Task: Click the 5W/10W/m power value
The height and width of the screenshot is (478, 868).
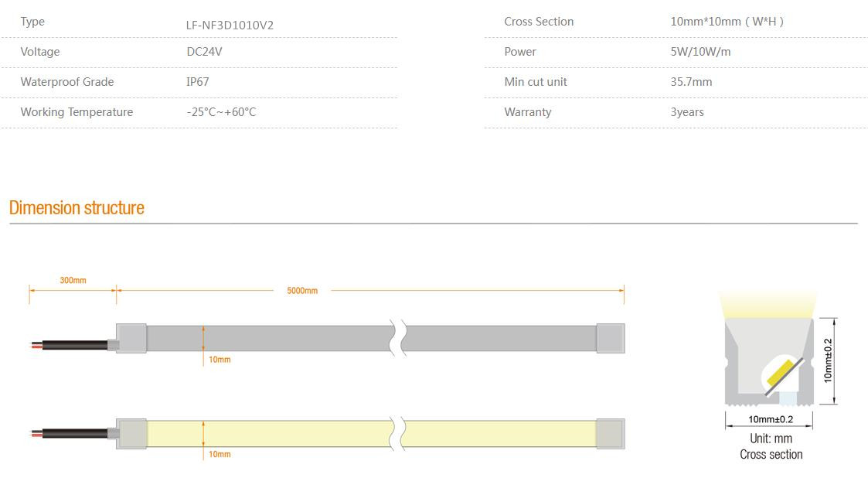Action: click(700, 52)
